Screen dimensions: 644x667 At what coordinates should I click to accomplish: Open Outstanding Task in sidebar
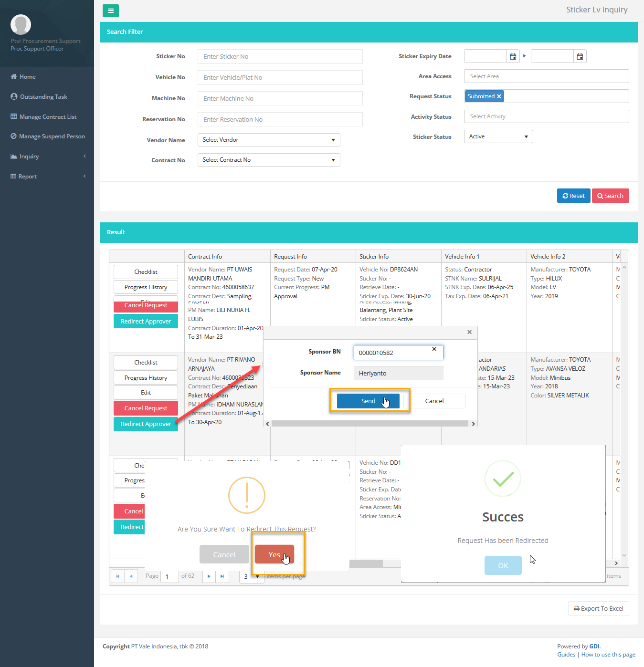tap(43, 97)
